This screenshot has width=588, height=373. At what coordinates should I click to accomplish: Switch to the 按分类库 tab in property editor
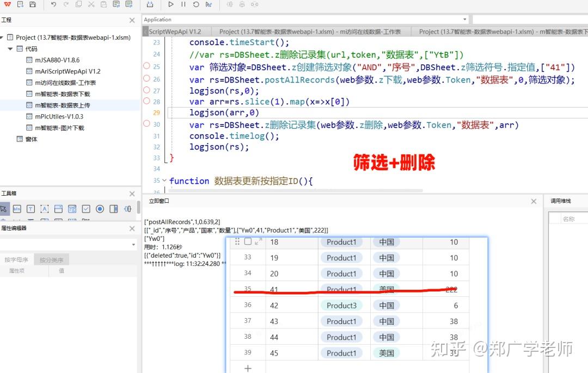pyautogui.click(x=51, y=259)
